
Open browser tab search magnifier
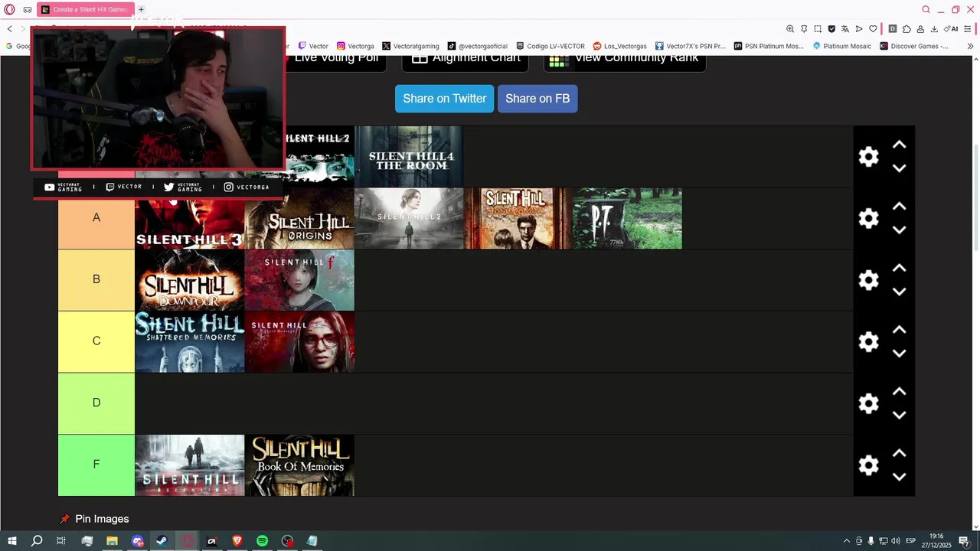(x=926, y=10)
